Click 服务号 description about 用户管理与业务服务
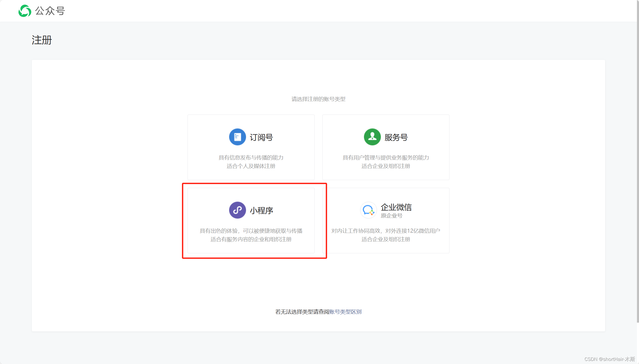Image resolution: width=639 pixels, height=364 pixels. [386, 157]
